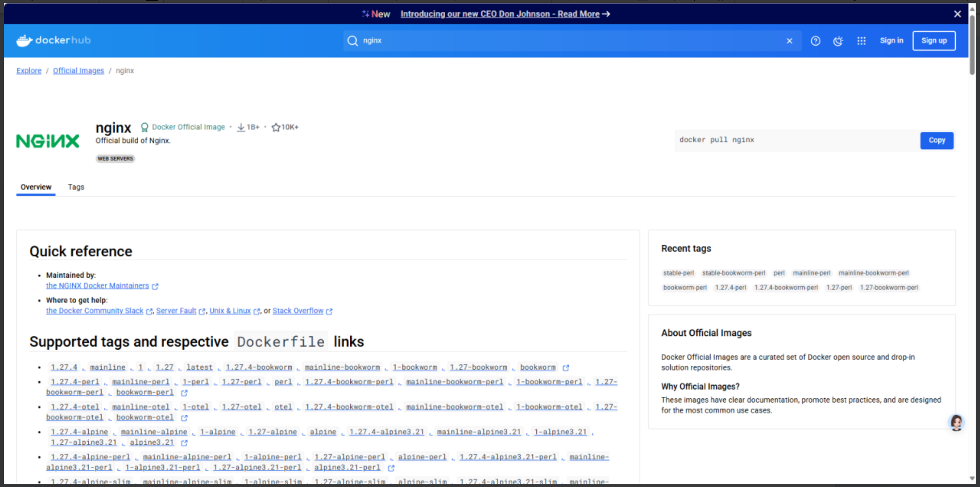Click the Sign up button

tap(934, 41)
